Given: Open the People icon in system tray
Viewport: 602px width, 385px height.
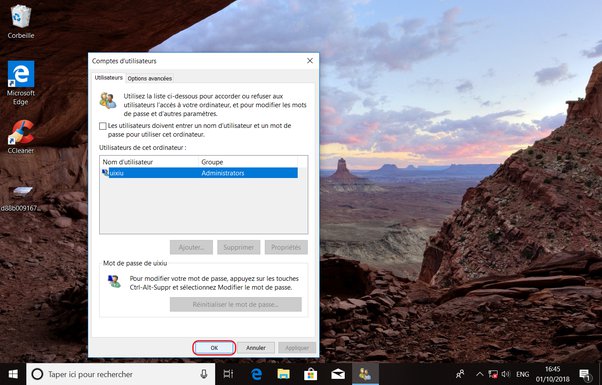Looking at the screenshot, I should 460,374.
